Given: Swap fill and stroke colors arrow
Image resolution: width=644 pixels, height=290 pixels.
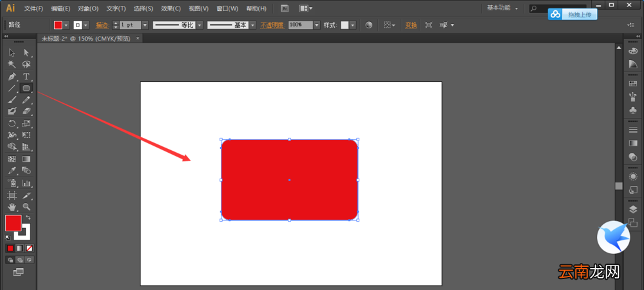Looking at the screenshot, I should coord(28,217).
